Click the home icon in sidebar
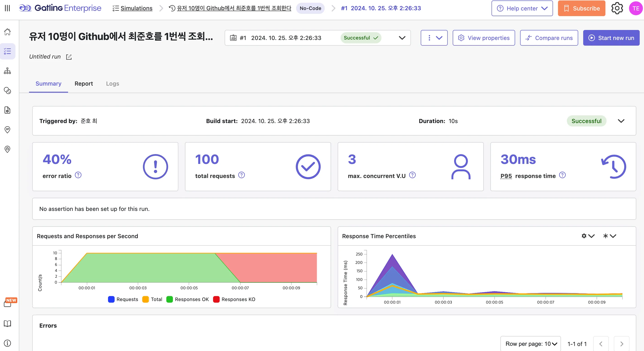This screenshot has height=351, width=644. (7, 32)
